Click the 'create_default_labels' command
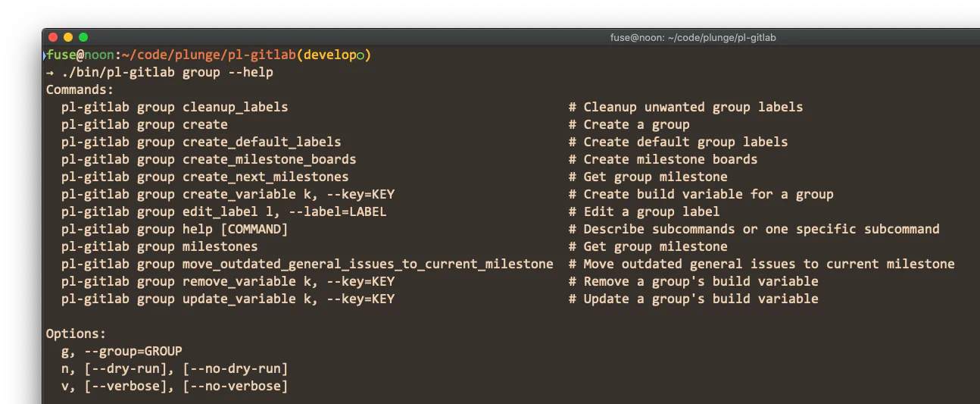The image size is (980, 404). [x=262, y=142]
